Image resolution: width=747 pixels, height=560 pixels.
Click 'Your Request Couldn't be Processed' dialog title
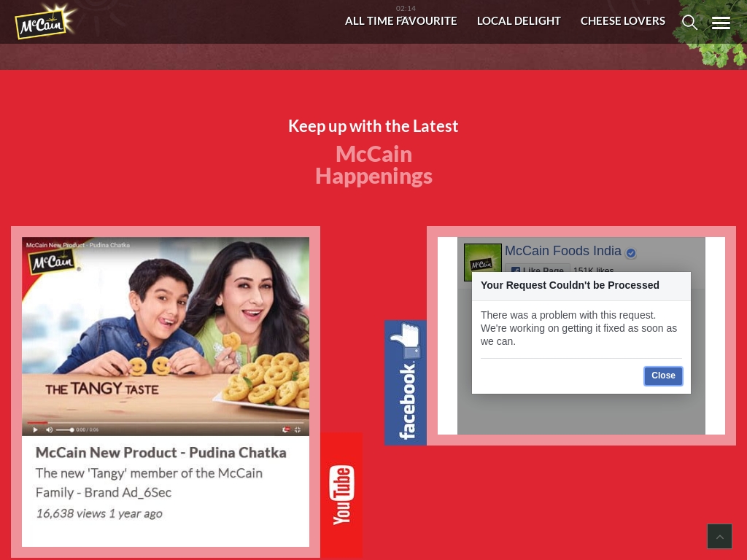click(570, 285)
